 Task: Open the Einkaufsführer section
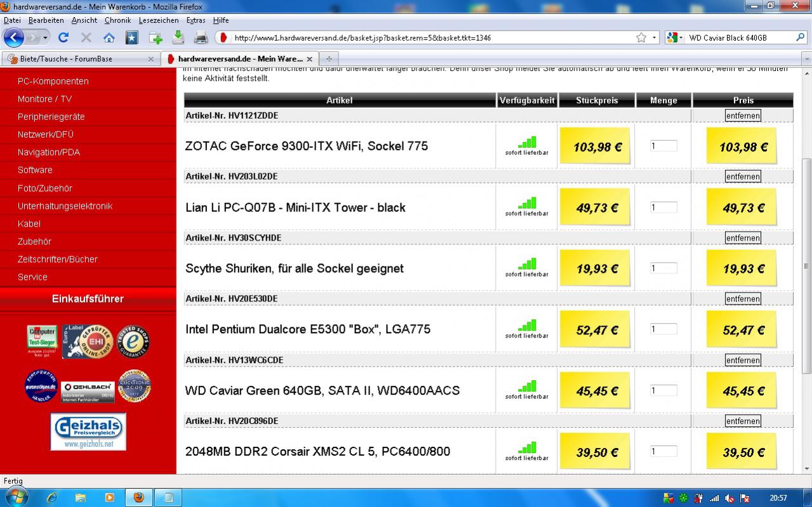coord(88,299)
